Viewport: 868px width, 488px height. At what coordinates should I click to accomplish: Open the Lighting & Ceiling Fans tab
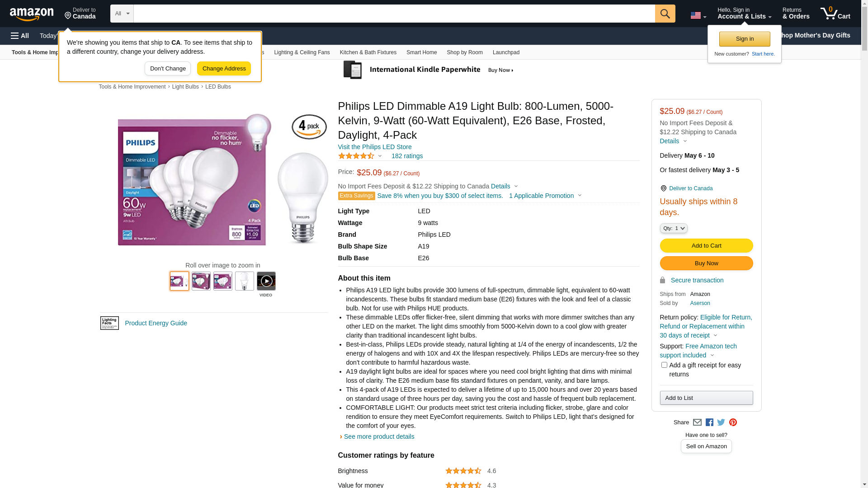(302, 52)
